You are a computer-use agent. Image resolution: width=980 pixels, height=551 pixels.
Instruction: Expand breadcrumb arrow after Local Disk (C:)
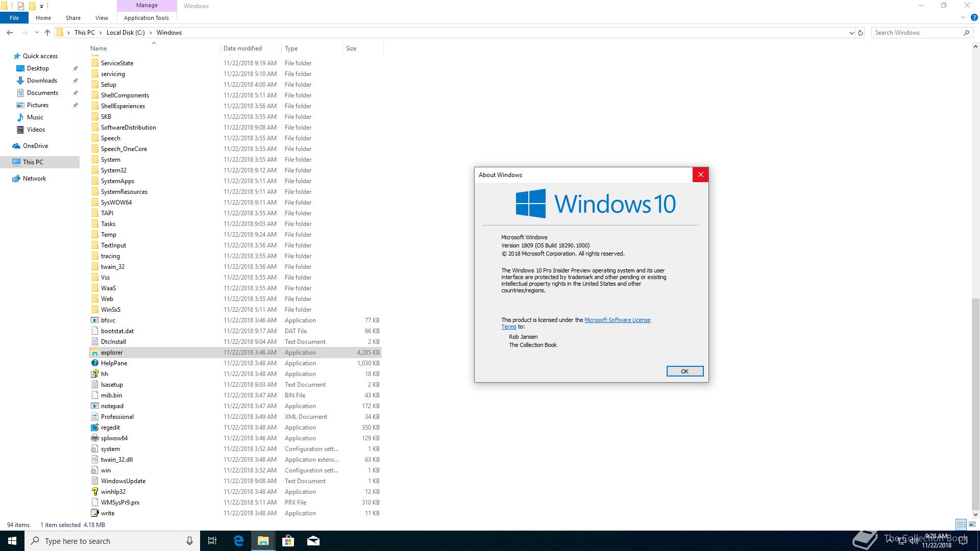151,33
